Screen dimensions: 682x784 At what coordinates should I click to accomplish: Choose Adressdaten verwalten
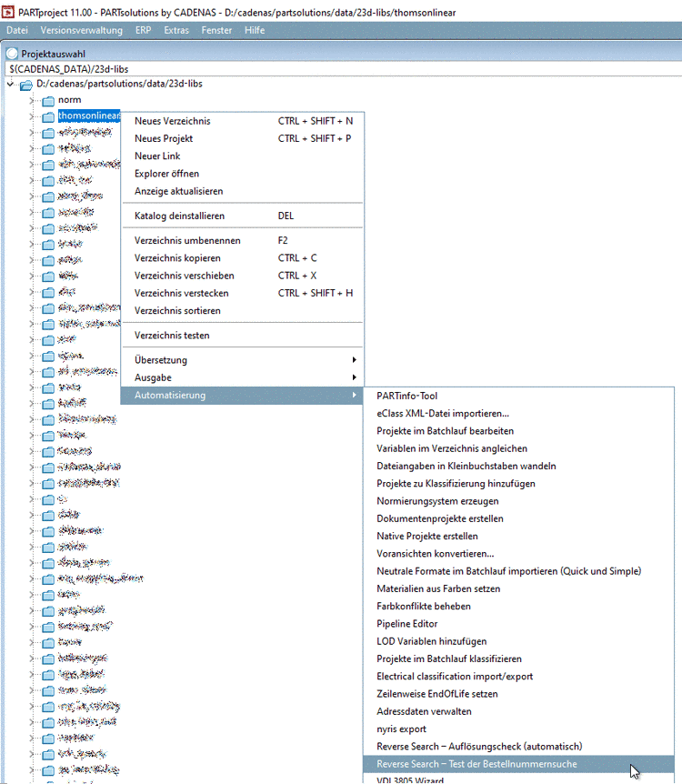click(x=518, y=711)
